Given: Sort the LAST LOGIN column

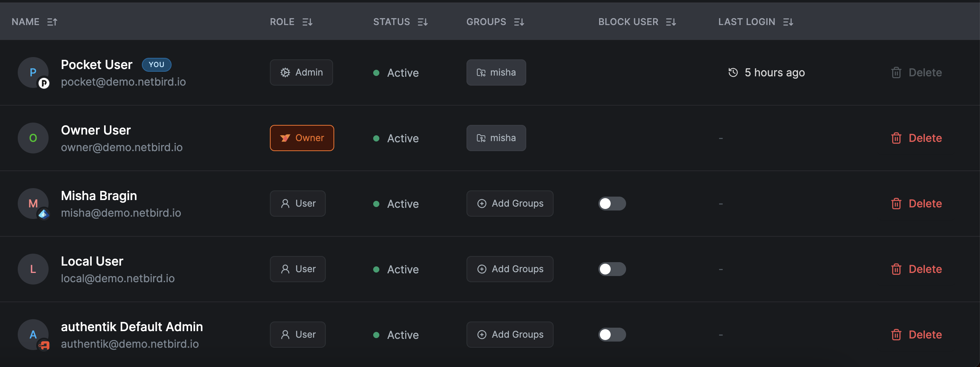Looking at the screenshot, I should tap(755, 22).
